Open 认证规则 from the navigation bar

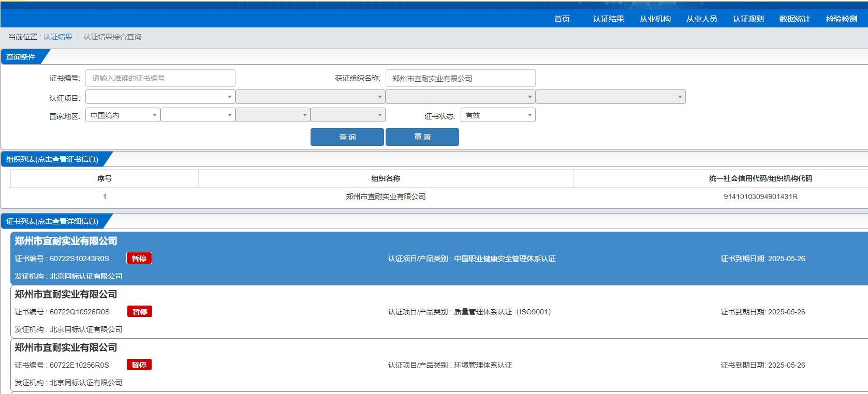pos(748,19)
